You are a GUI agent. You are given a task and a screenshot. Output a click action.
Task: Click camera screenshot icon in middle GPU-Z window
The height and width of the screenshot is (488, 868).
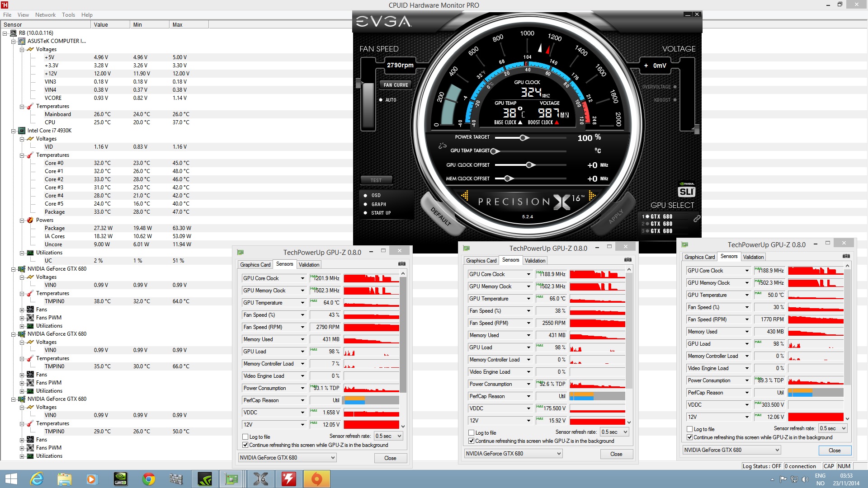(628, 260)
